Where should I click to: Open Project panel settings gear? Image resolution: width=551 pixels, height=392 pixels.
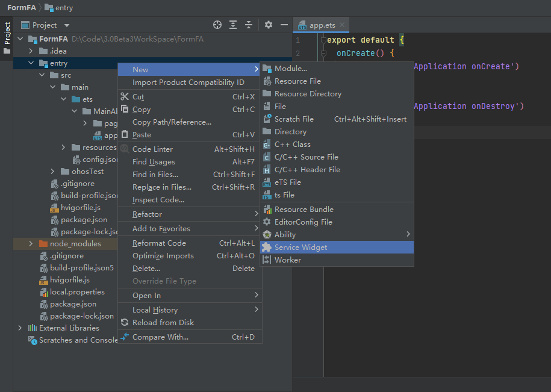(269, 25)
